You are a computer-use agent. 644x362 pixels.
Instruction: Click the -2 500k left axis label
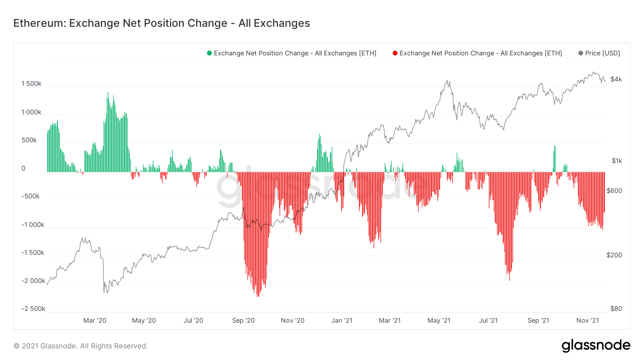tap(33, 309)
